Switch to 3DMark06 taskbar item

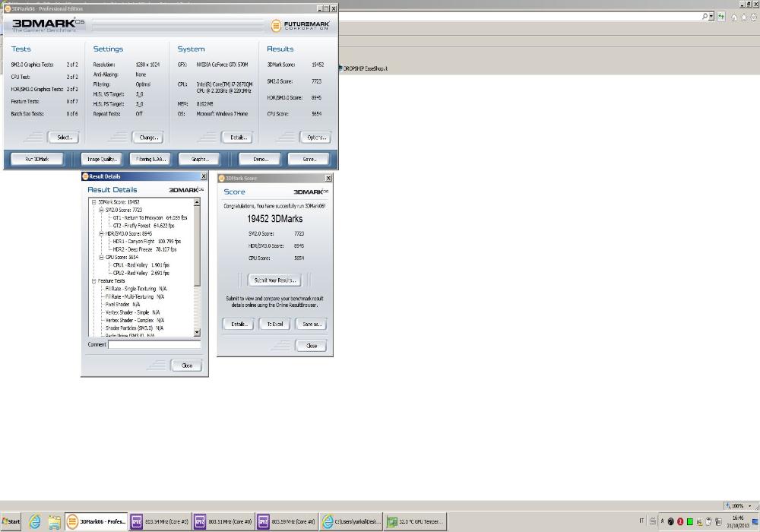[x=96, y=522]
